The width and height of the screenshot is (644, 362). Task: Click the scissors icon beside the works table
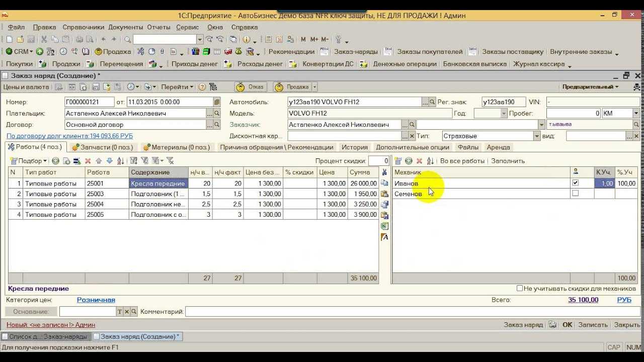pyautogui.click(x=385, y=172)
